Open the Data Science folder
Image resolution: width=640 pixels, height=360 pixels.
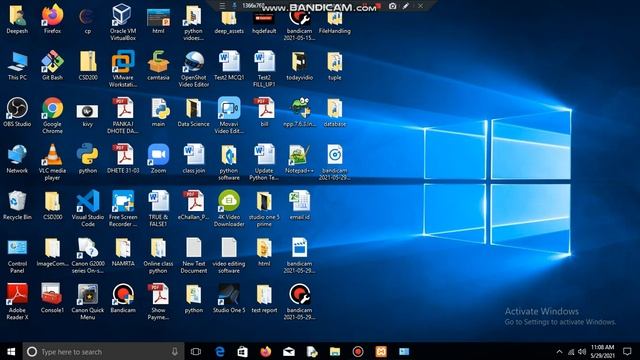click(x=193, y=111)
